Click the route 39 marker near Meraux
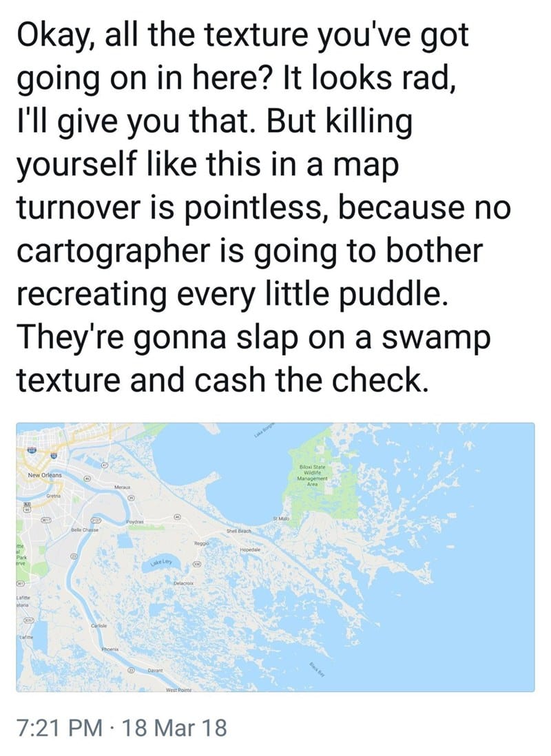Screen dimensions: 551x756 coord(131,498)
